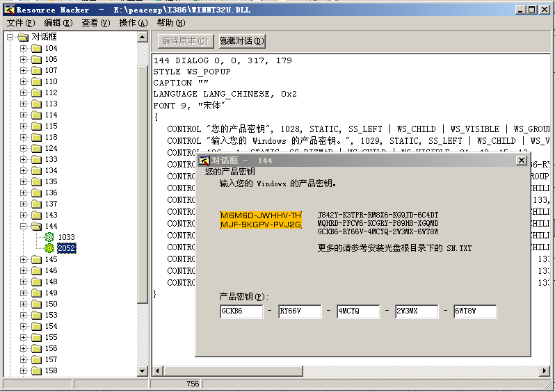Click third product key field 4MCYQ
This screenshot has height=392, width=555.
tap(358, 311)
